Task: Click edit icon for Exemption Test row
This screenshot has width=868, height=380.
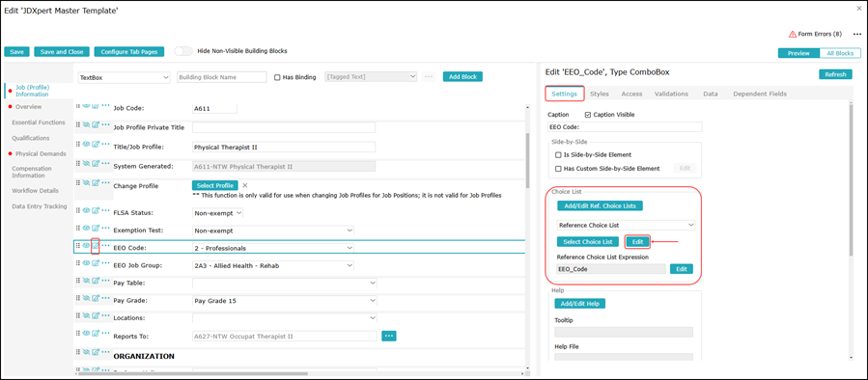Action: [95, 228]
